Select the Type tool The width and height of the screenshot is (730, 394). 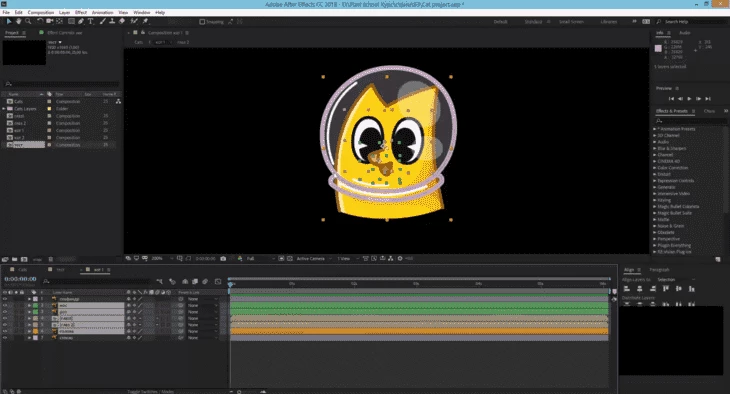(x=91, y=21)
